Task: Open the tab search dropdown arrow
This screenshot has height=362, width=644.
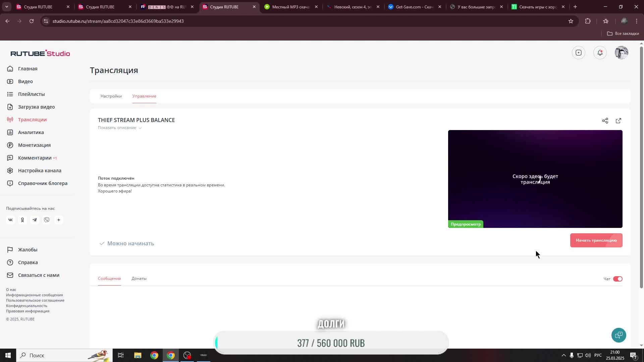Action: [6, 7]
